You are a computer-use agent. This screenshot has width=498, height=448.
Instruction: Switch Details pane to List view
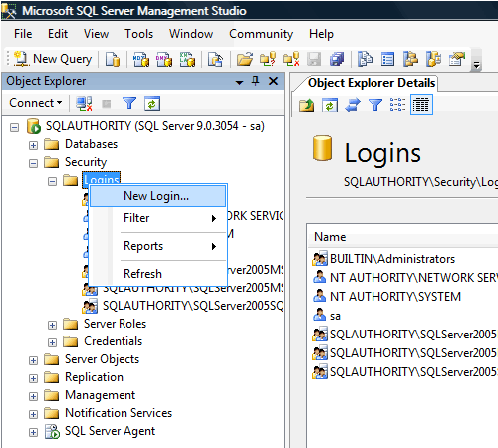point(398,105)
